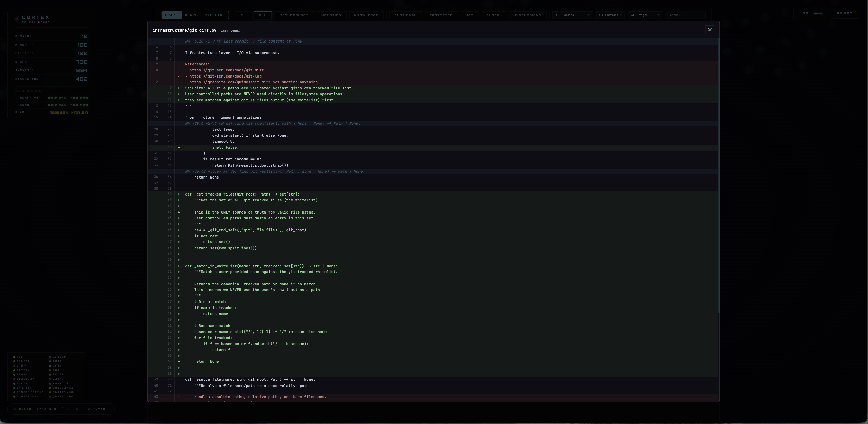Click the MEMORY legend dot
868x424 pixels.
(x=14, y=375)
